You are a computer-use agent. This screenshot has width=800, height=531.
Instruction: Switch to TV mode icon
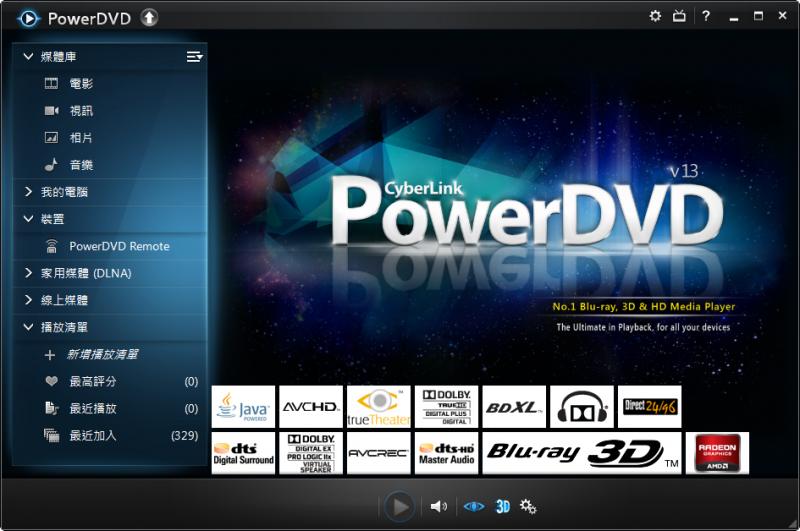coord(679,16)
